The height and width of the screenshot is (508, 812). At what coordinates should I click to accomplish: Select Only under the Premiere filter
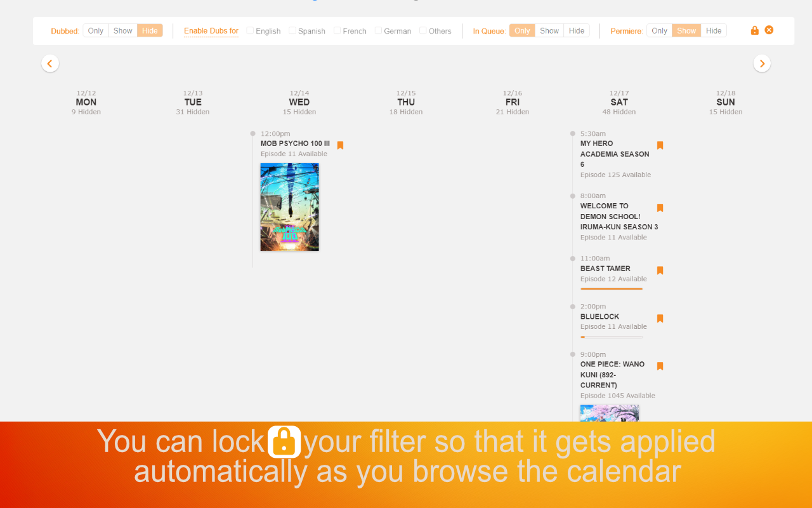(659, 30)
